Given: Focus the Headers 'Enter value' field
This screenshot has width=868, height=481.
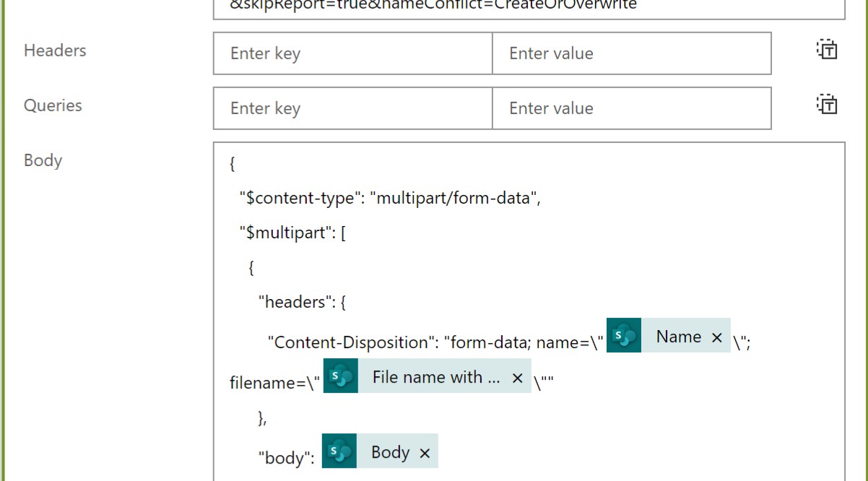Looking at the screenshot, I should [x=631, y=53].
